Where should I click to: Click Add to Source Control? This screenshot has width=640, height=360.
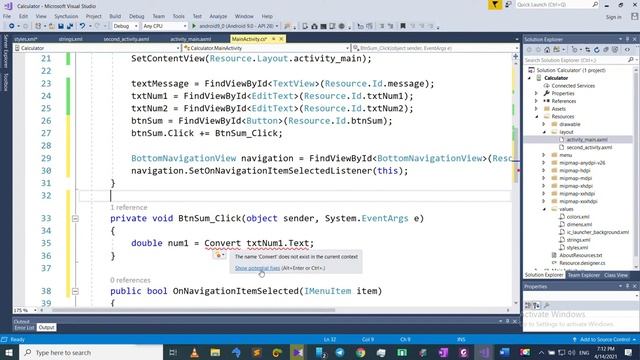tap(604, 340)
